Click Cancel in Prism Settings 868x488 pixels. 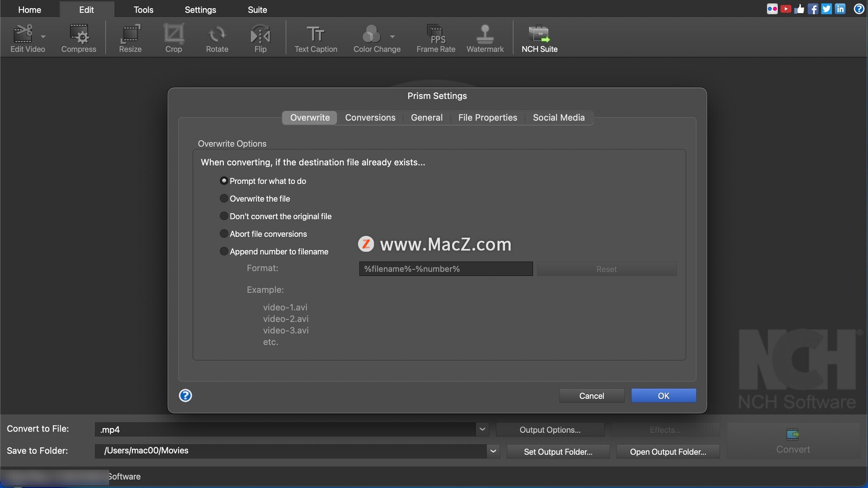coord(592,396)
